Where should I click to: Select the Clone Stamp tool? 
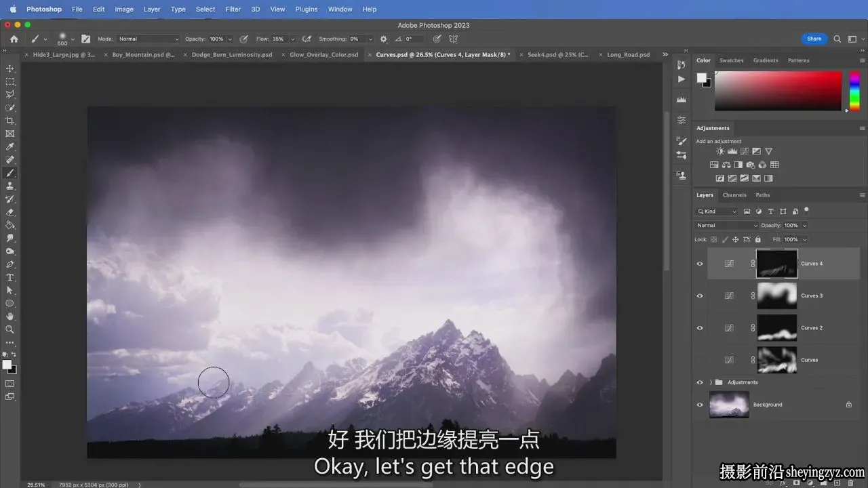point(10,186)
